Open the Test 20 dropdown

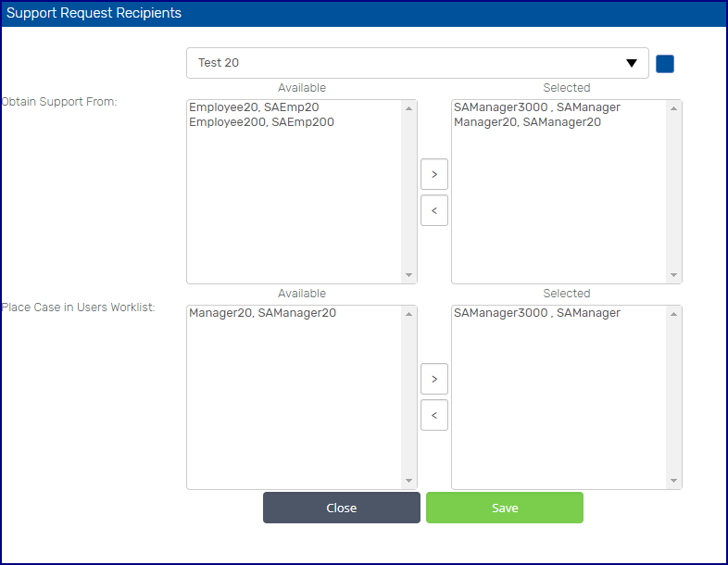[418, 64]
